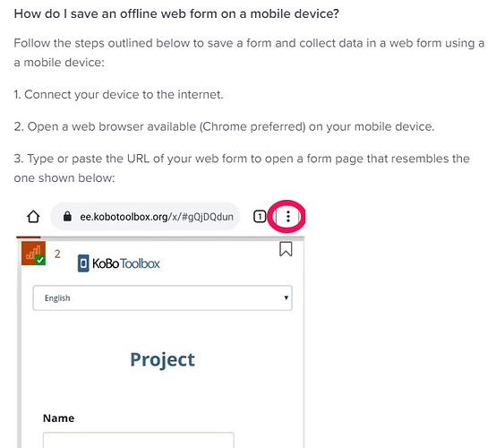Image resolution: width=496 pixels, height=448 pixels.
Task: Click the orange offline-status icon with checkmark
Action: [x=33, y=254]
